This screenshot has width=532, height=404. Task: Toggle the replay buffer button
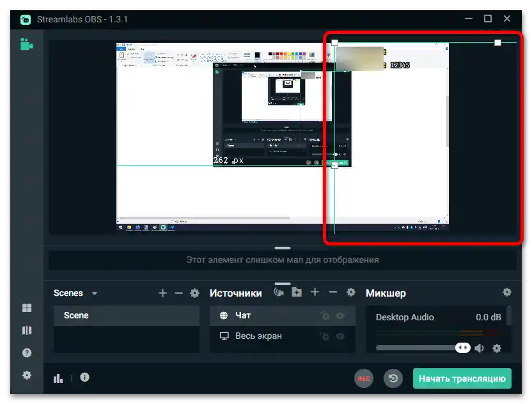point(393,378)
